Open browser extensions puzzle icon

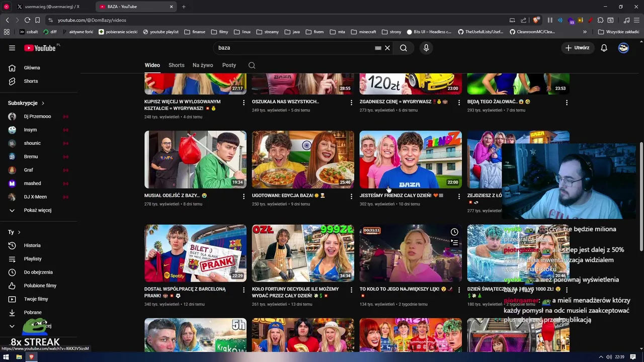tap(600, 20)
